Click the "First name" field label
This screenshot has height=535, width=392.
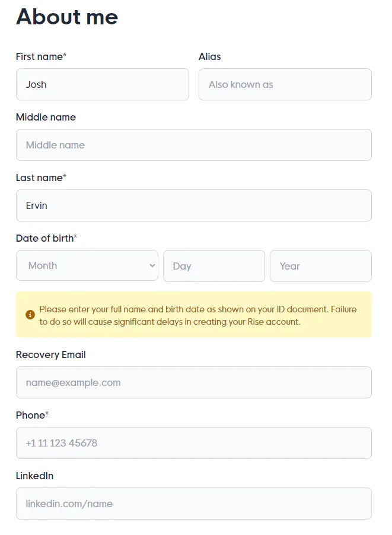40,56
